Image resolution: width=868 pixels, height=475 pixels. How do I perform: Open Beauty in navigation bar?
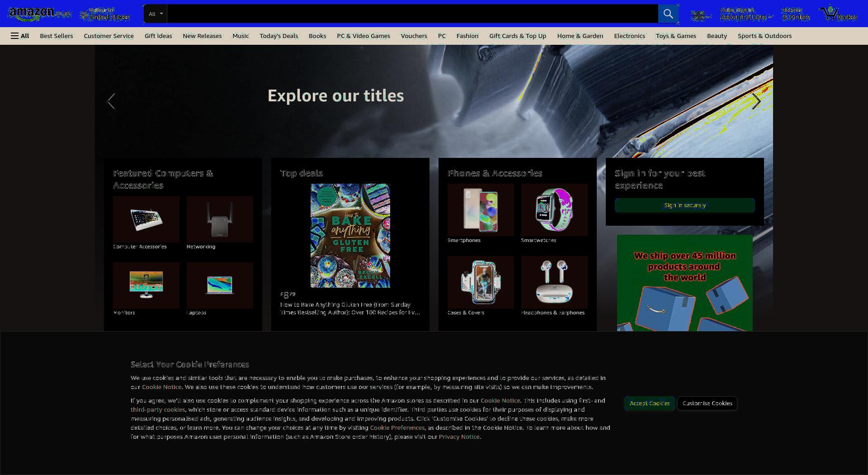717,36
